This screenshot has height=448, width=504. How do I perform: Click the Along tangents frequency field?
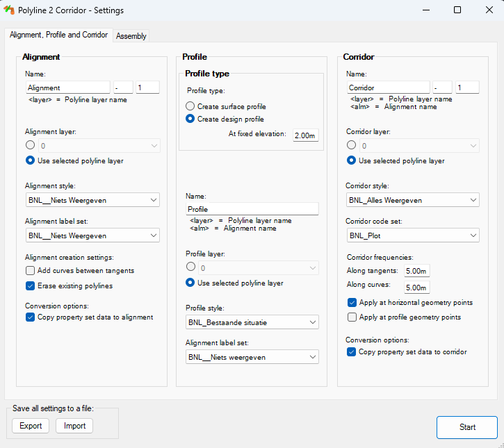pyautogui.click(x=416, y=271)
